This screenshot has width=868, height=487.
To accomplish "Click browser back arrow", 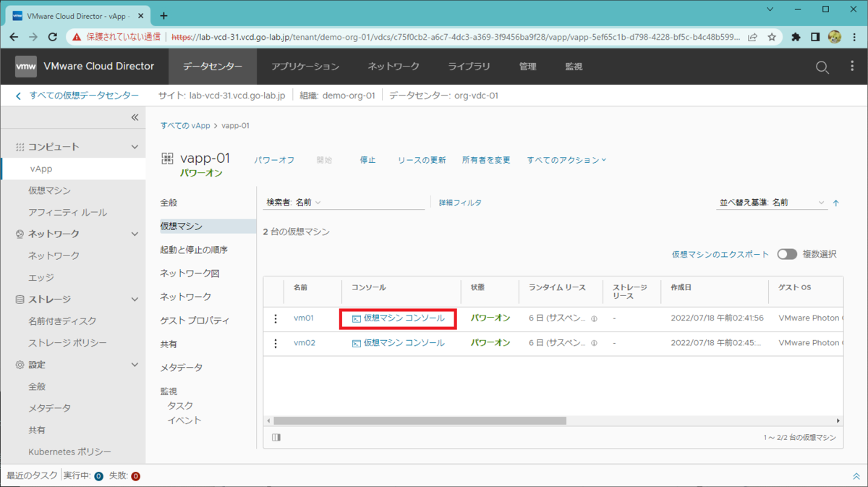I will pos(15,36).
